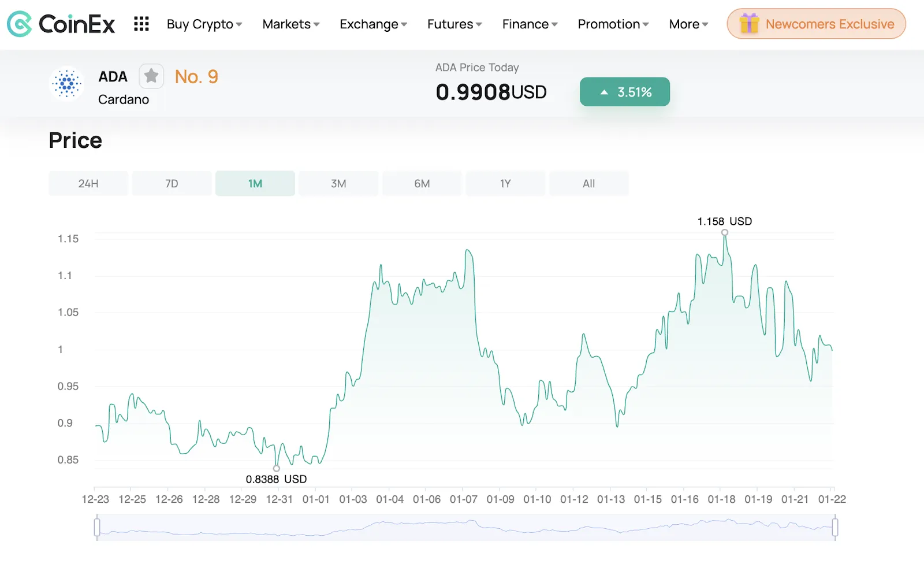Image resolution: width=924 pixels, height=571 pixels.
Task: Click the Newcomers Exclusive button
Action: coord(817,24)
